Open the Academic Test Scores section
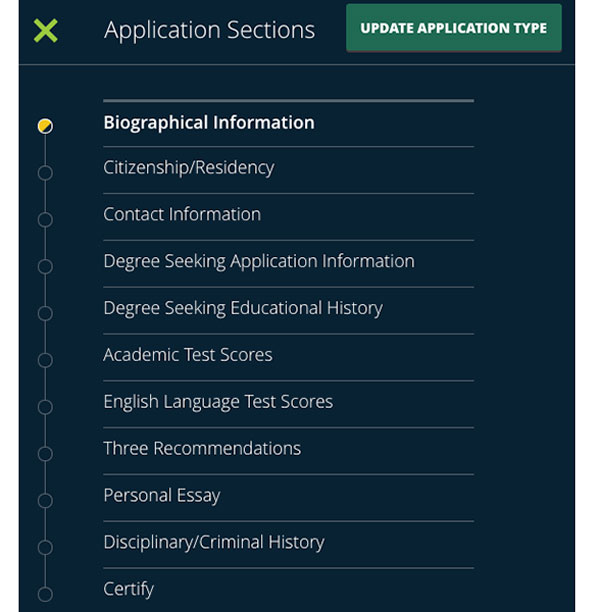This screenshot has width=600, height=612. 188,355
